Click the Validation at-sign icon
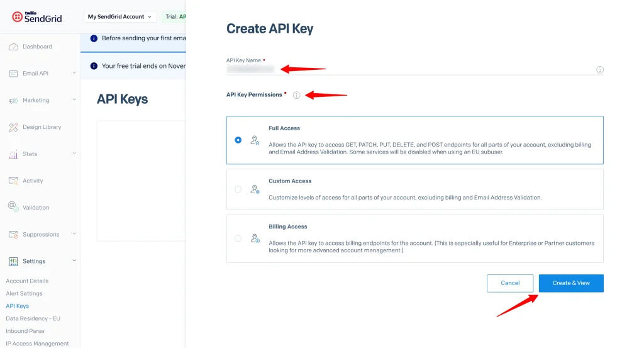This screenshot has height=348, width=644. [x=13, y=207]
